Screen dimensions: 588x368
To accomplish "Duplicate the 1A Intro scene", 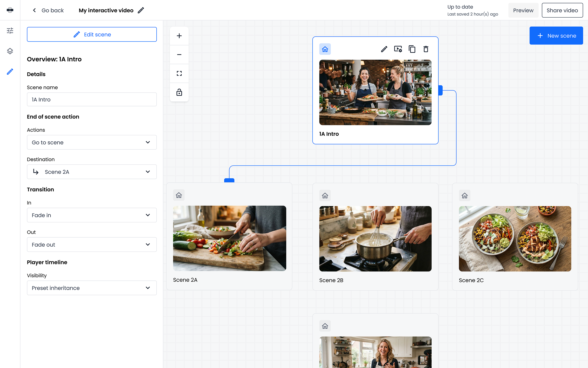I will pos(412,49).
